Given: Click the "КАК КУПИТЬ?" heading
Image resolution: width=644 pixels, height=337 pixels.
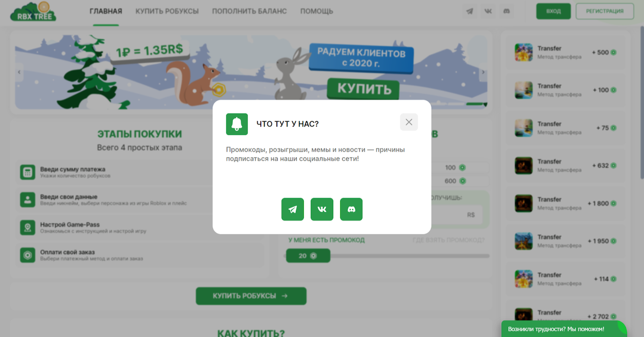Looking at the screenshot, I should point(251,333).
